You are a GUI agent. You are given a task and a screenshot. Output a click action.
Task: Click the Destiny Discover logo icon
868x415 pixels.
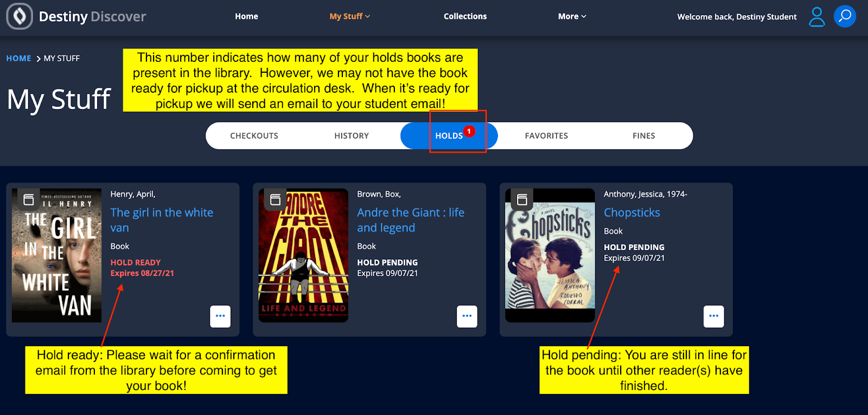pos(20,16)
